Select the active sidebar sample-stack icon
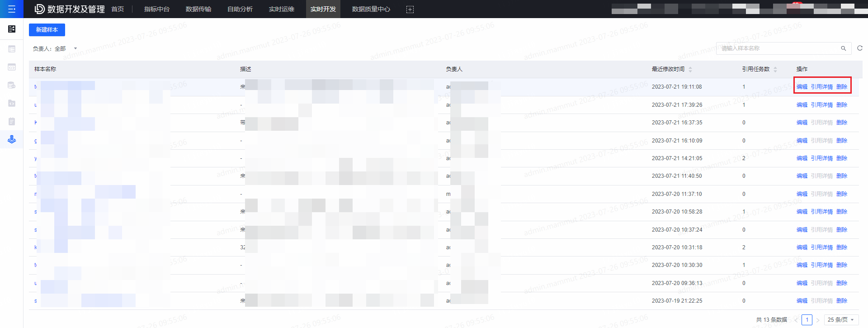The image size is (868, 328). tap(12, 139)
